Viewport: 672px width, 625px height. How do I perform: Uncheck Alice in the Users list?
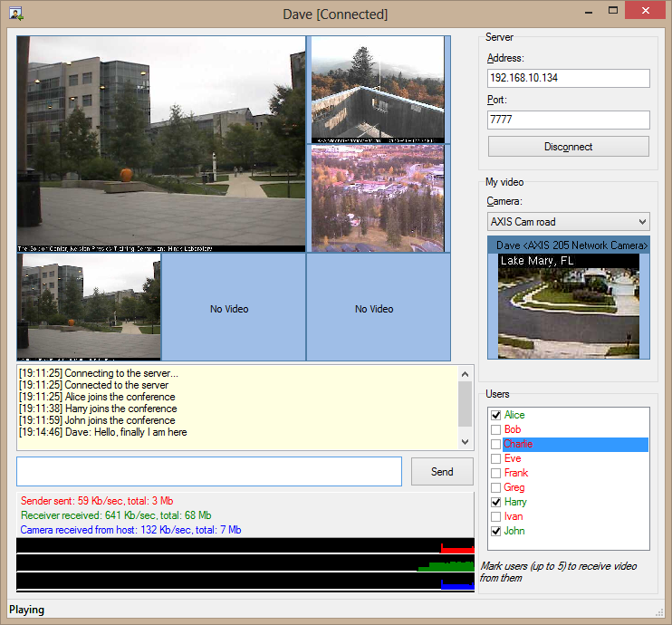tap(495, 415)
